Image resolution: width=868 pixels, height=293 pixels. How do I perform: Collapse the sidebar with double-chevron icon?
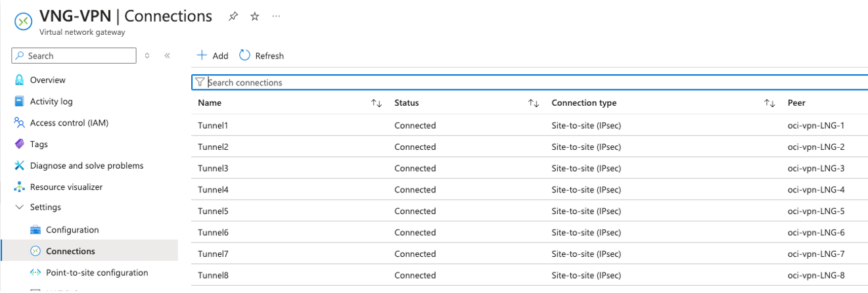coord(168,56)
